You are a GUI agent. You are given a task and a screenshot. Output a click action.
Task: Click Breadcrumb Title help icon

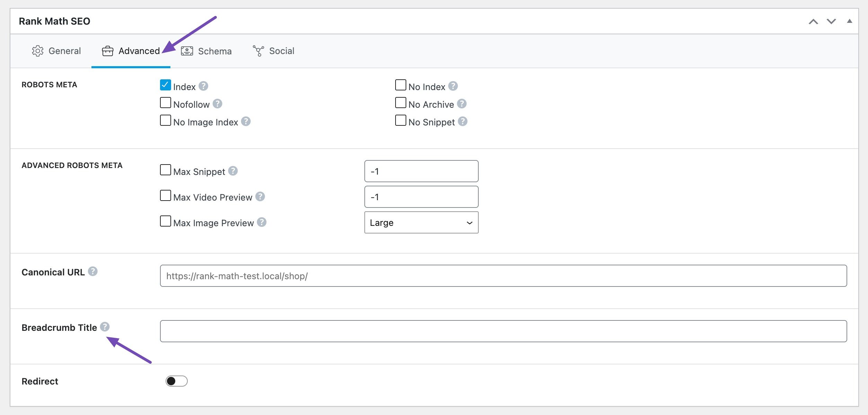tap(105, 327)
